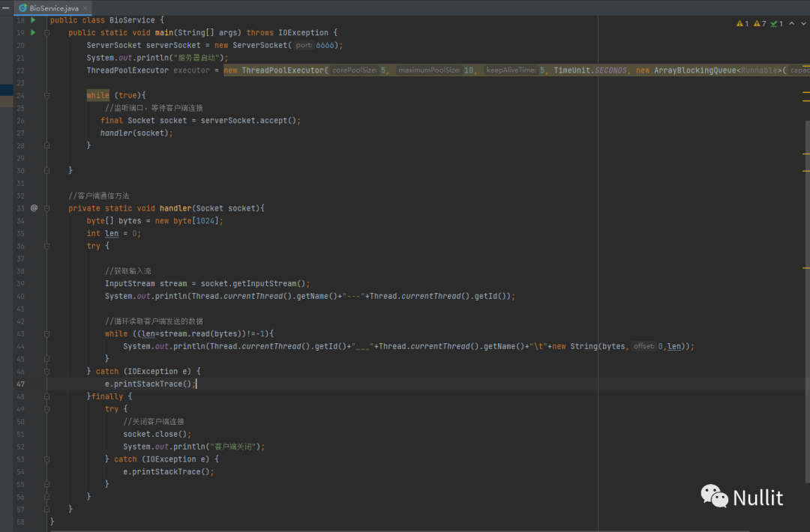Hide the tool window using the minus icon
Viewport: 810px width, 532px height.
[x=5, y=7]
